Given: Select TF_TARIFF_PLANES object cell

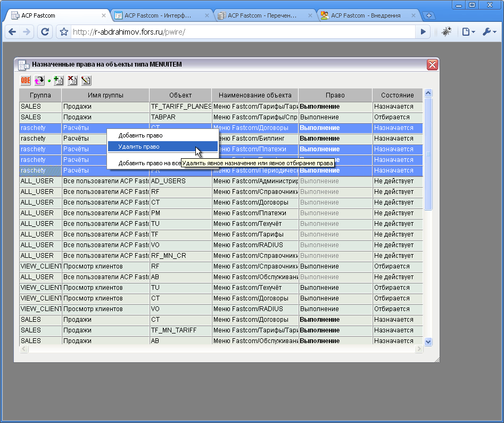Looking at the screenshot, I should pyautogui.click(x=180, y=107).
